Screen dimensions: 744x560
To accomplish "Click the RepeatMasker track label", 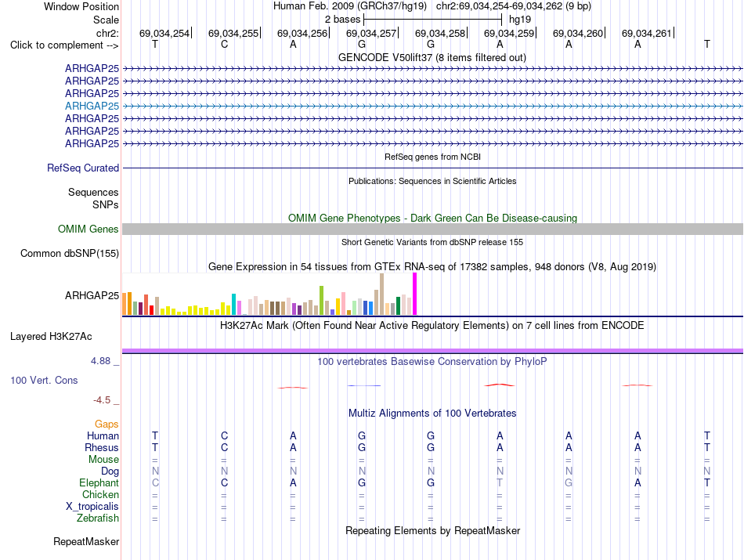I will coord(86,541).
